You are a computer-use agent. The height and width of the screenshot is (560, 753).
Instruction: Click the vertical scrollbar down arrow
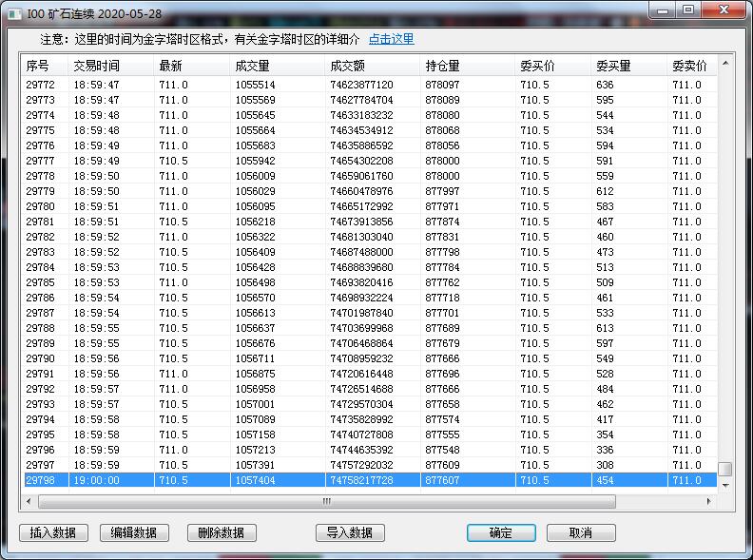pyautogui.click(x=725, y=486)
